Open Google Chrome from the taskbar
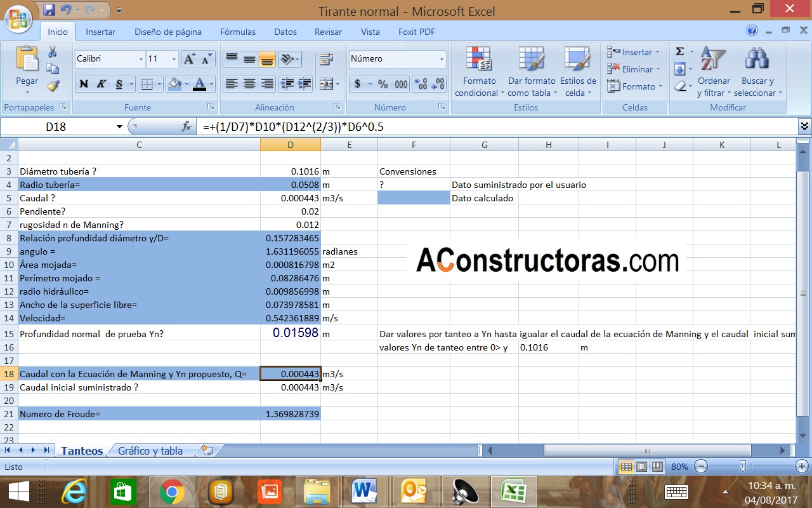Screen dimensions: 812x508 pos(172,491)
